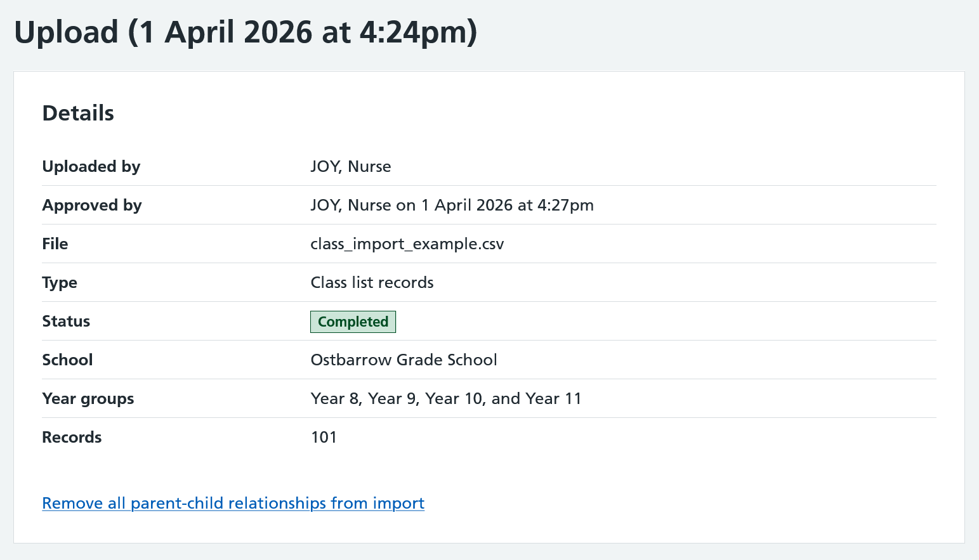This screenshot has height=560, width=979.
Task: Click the 'Year groups' row label
Action: pos(88,399)
